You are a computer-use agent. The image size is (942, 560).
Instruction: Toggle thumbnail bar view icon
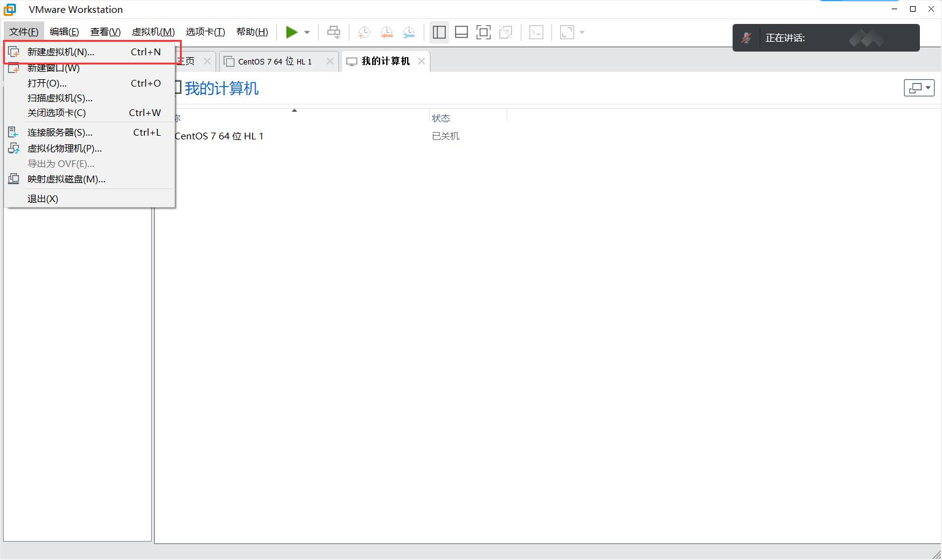[461, 33]
